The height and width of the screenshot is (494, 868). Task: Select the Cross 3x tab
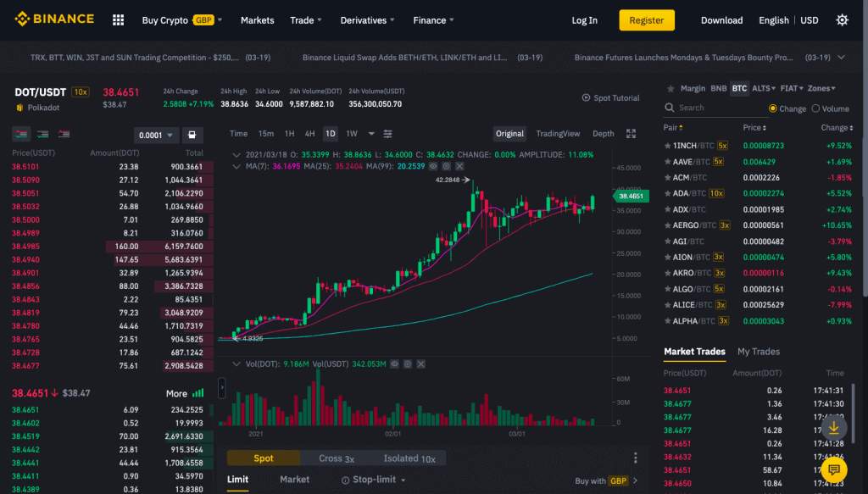pos(336,458)
